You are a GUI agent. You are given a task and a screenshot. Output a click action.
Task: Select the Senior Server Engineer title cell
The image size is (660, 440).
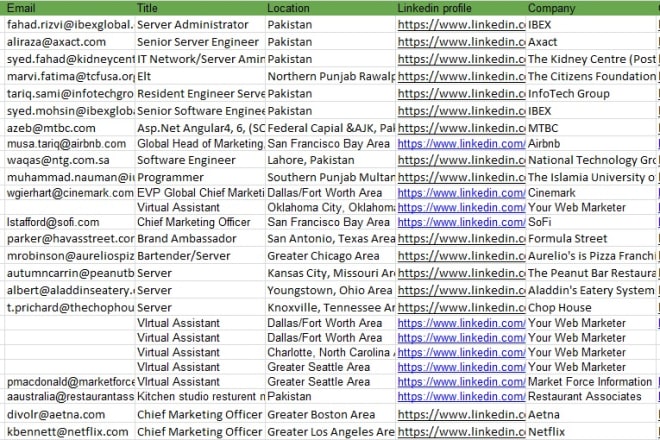pyautogui.click(x=200, y=42)
